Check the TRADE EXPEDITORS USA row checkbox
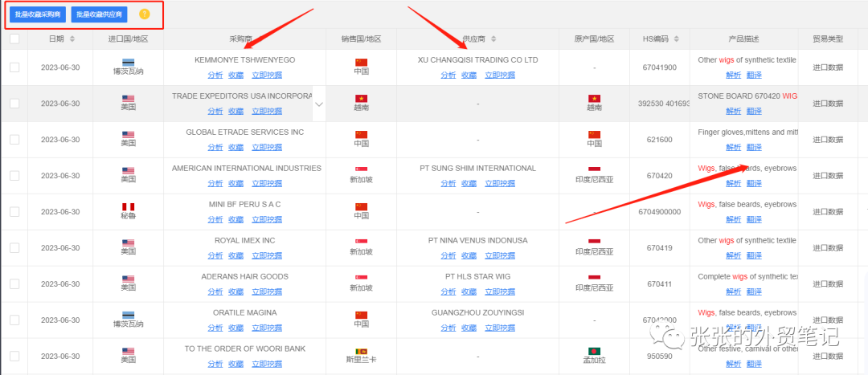 (14, 104)
